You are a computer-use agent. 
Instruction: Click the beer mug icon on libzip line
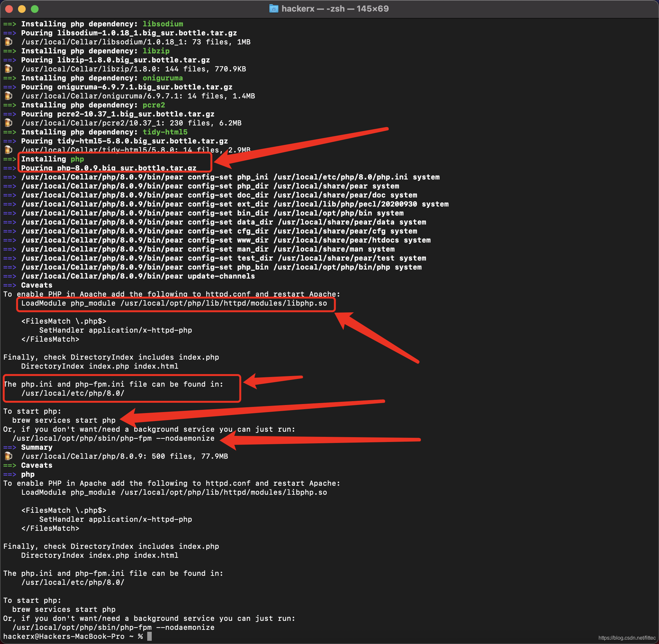[8, 69]
